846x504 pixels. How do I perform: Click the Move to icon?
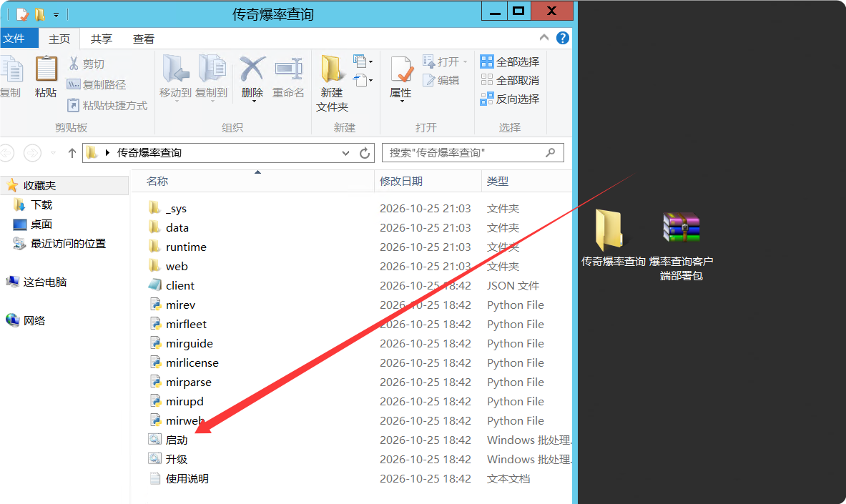tap(175, 69)
